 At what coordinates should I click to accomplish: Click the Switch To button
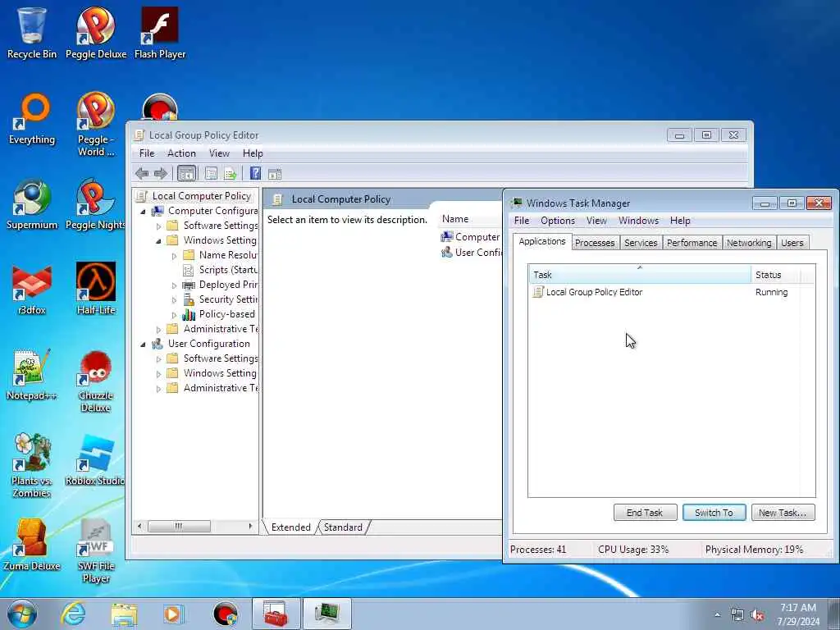pos(714,513)
